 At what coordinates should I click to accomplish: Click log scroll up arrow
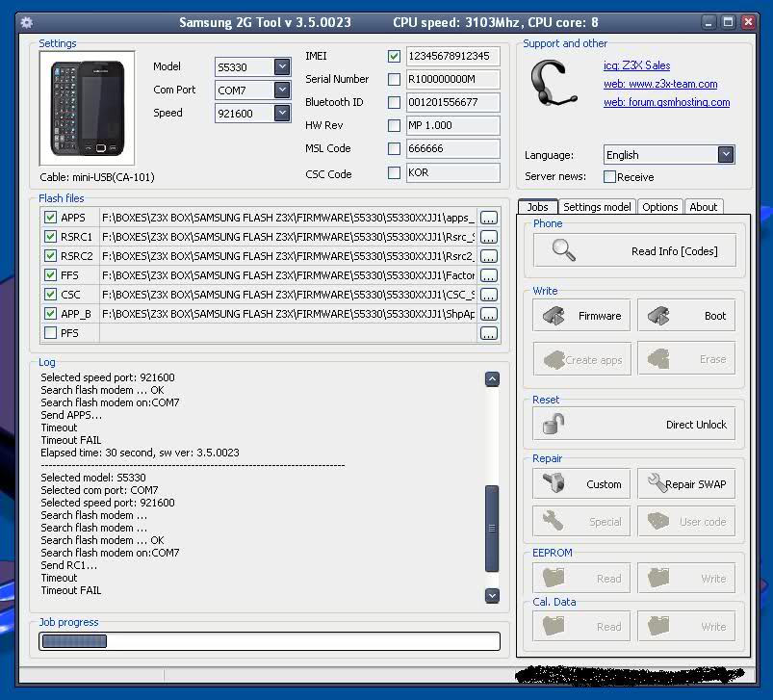(x=492, y=379)
